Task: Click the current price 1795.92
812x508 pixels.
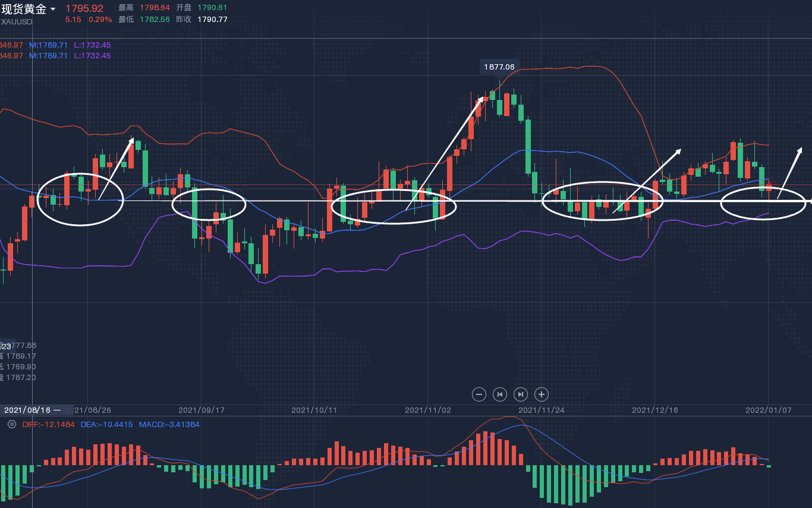Action: 84,8
